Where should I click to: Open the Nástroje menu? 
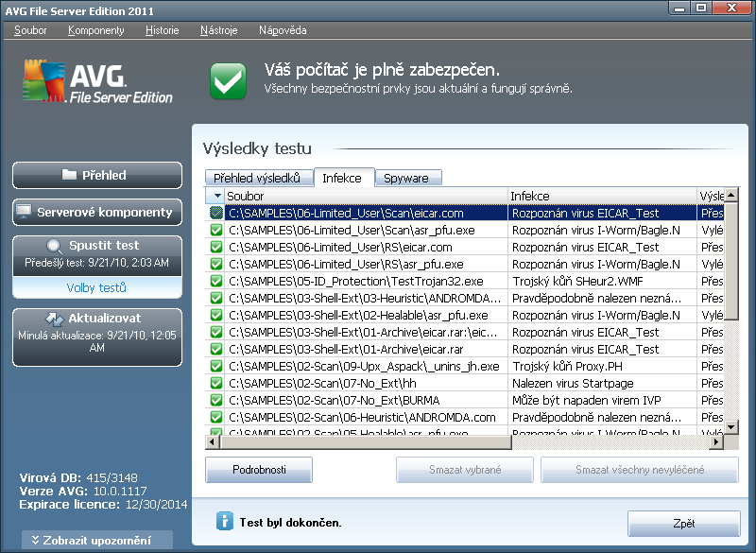219,30
